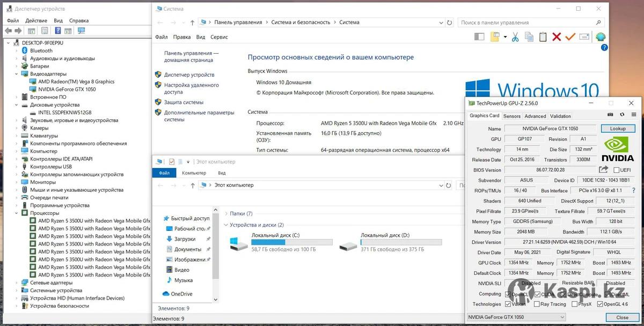Viewport: 644px width, 326px height.
Task: Click the GPU-Z screenshot camera icon
Action: tap(610, 115)
